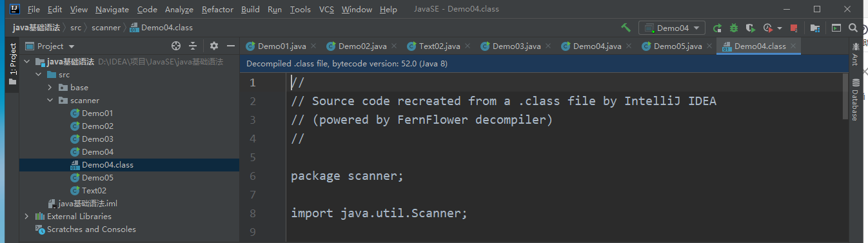The image size is (868, 243).
Task: Select Demo05 in project tree
Action: [x=97, y=177]
